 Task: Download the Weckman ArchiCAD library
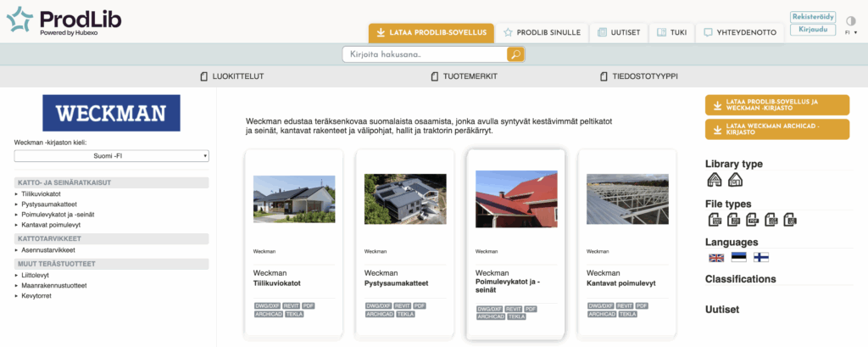coord(777,129)
